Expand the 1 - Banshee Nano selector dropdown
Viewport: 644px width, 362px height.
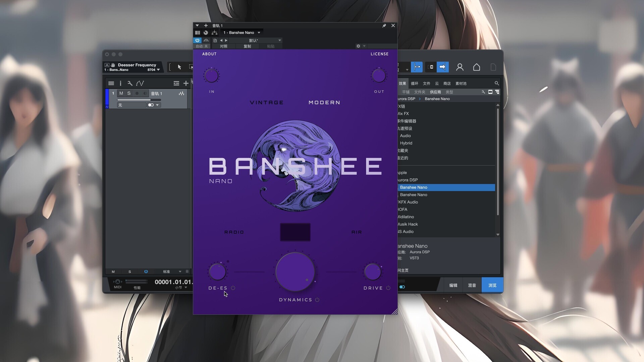[259, 33]
